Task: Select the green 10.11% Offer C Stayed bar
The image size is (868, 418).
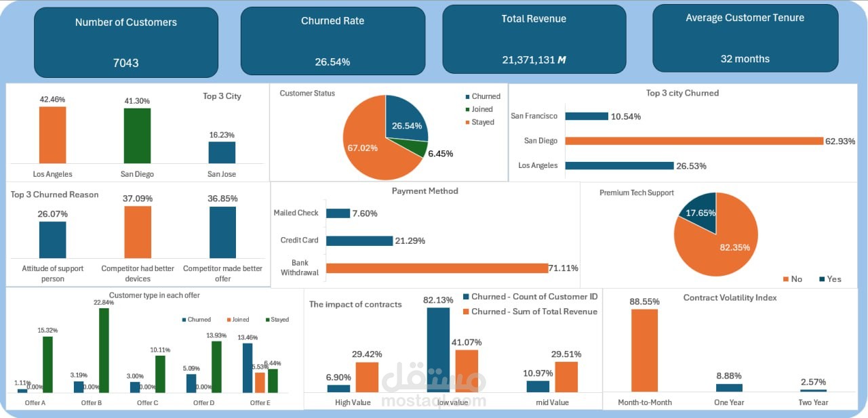Action: click(160, 374)
